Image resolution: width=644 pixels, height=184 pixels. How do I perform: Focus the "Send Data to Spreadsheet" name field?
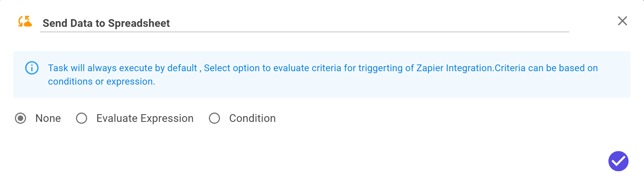point(304,23)
